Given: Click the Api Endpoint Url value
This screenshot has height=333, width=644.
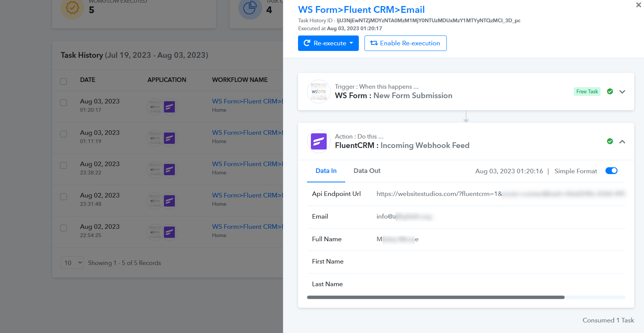Looking at the screenshot, I should point(500,194).
